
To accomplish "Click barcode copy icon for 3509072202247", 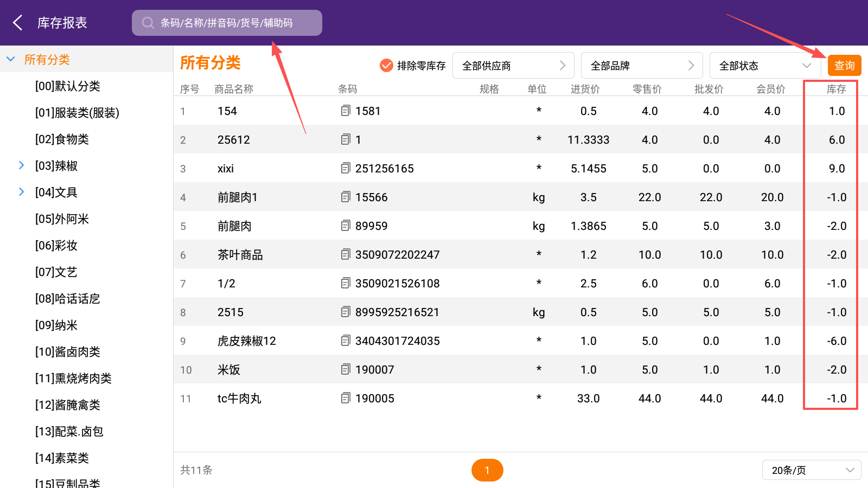I will [346, 255].
